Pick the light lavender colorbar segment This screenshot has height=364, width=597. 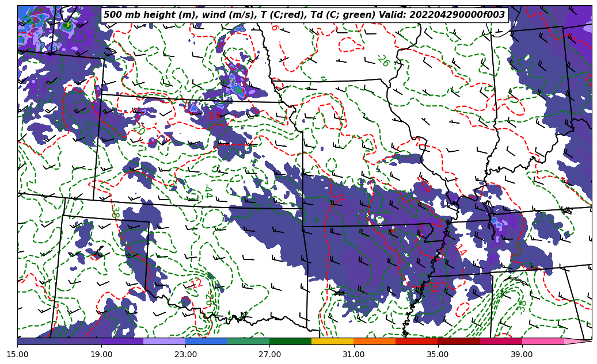(164, 341)
